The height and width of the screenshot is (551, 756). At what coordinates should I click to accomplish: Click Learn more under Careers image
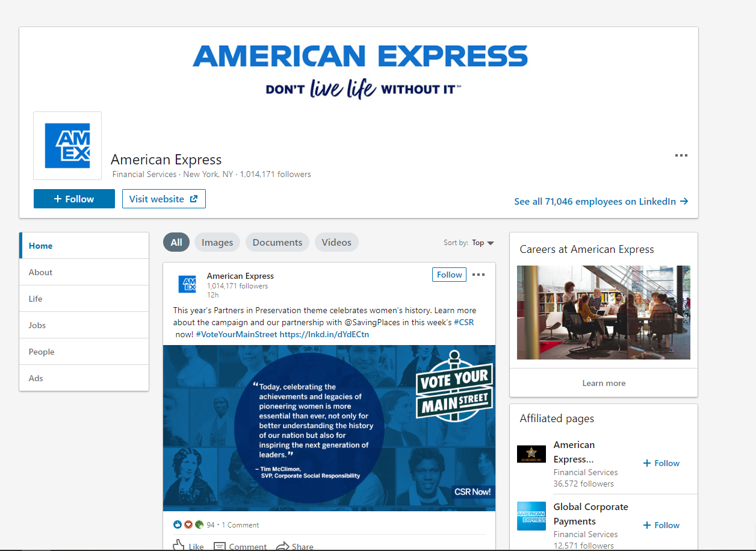tap(604, 383)
